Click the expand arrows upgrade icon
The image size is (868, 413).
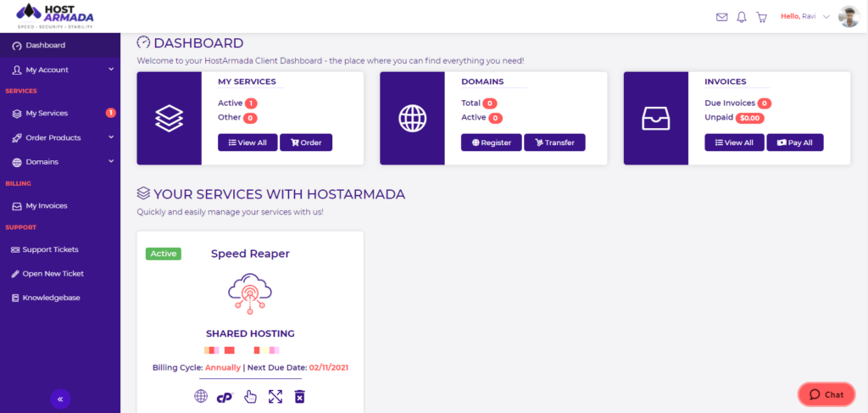pyautogui.click(x=275, y=396)
